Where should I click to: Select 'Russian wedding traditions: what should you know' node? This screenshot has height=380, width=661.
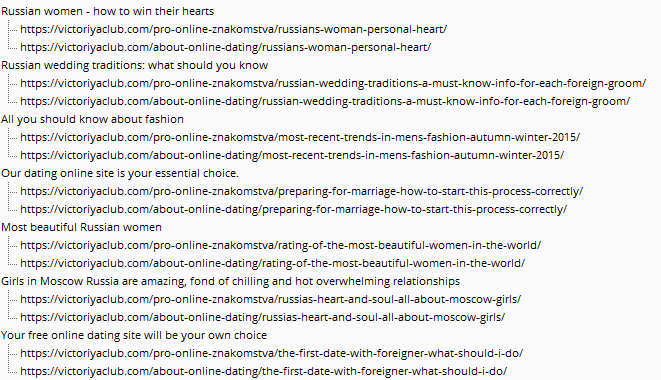[x=134, y=65]
